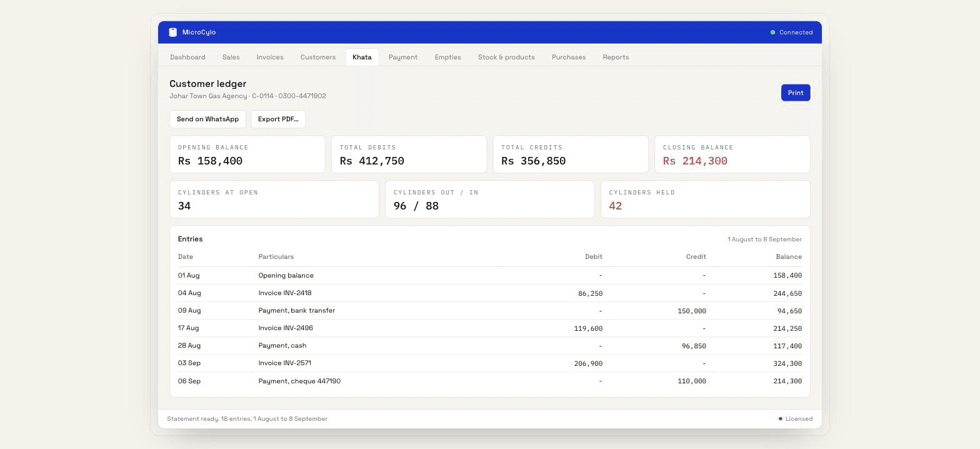The width and height of the screenshot is (980, 449).
Task: Open the Customers tab
Action: click(x=318, y=57)
